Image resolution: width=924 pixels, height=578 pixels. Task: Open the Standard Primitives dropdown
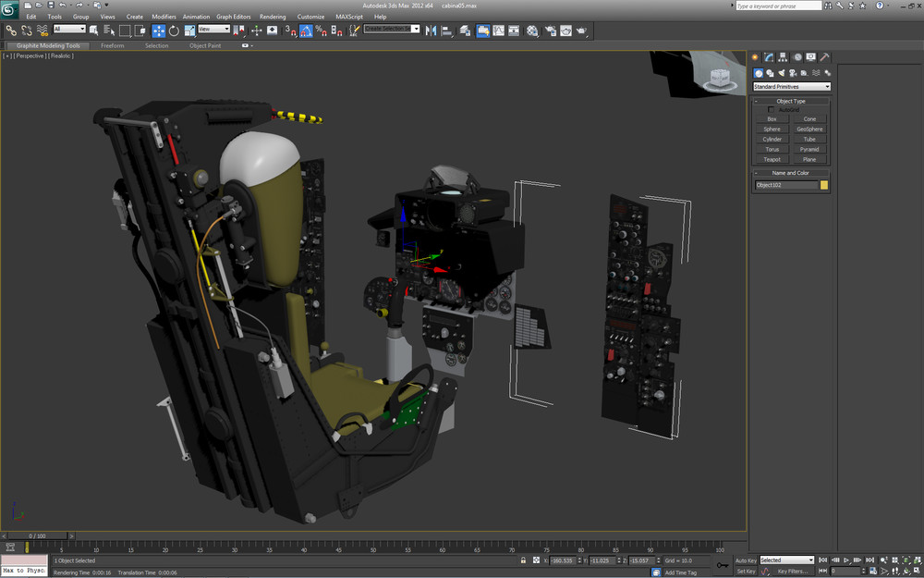[791, 87]
